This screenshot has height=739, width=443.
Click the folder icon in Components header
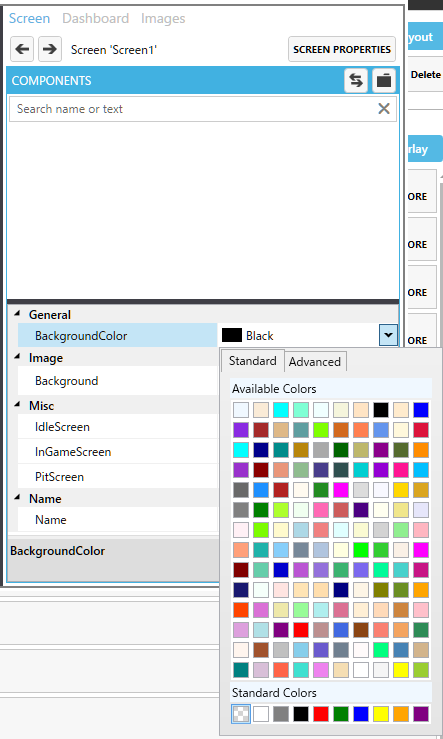pos(384,80)
